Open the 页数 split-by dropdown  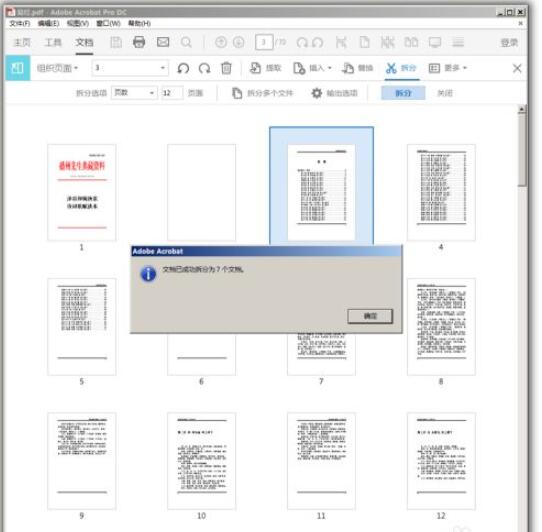tap(134, 93)
